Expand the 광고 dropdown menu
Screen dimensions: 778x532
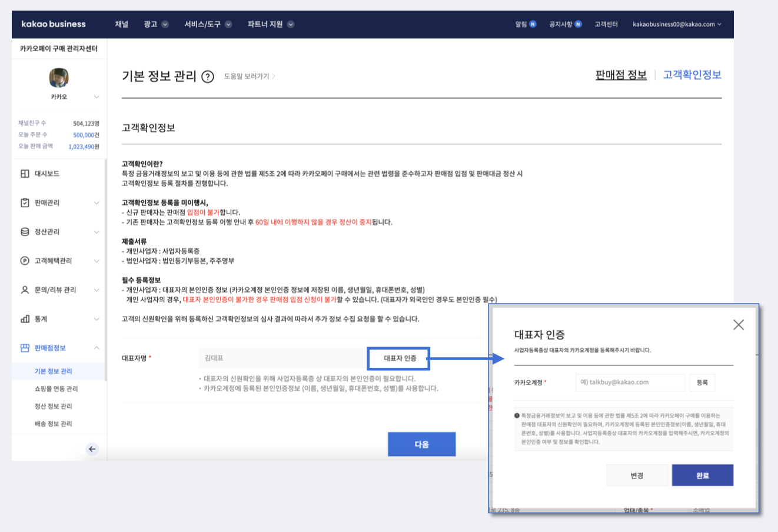(156, 24)
